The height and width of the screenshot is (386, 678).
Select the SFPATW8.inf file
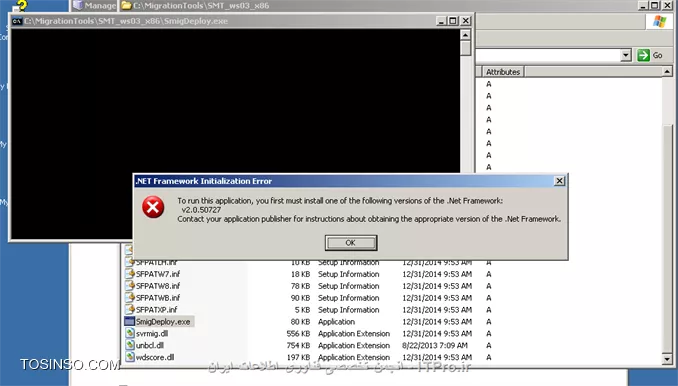click(x=158, y=286)
